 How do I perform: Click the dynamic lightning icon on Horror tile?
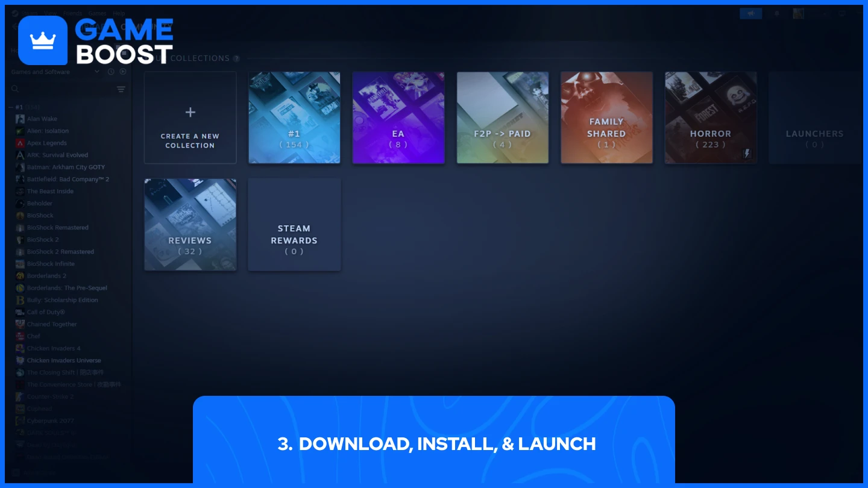pos(747,154)
